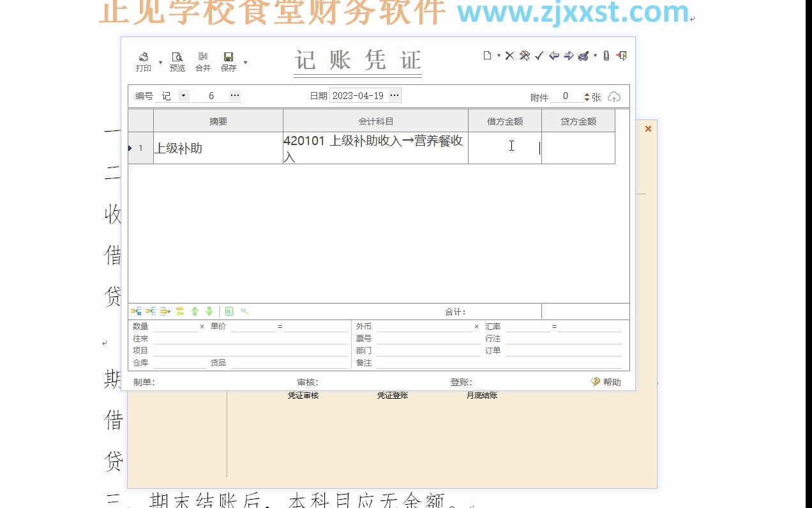This screenshot has height=508, width=812.
Task: Click inside the 借方金额 amount field
Action: pos(506,148)
